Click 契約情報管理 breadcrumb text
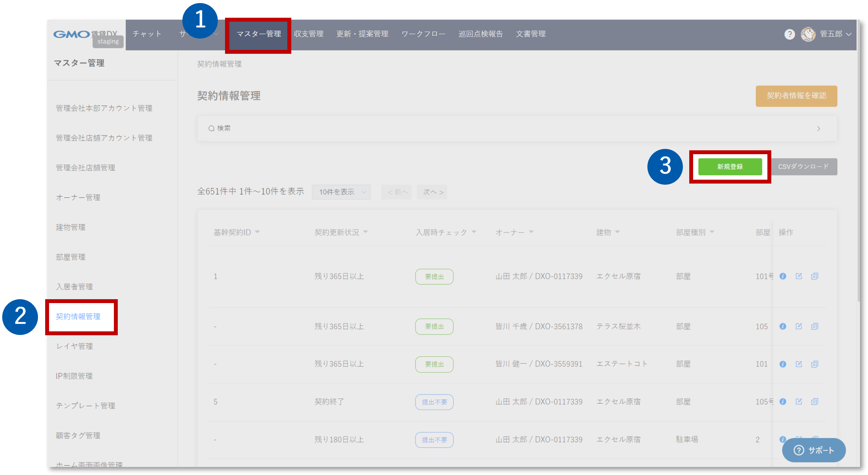The width and height of the screenshot is (868, 475). click(x=219, y=64)
